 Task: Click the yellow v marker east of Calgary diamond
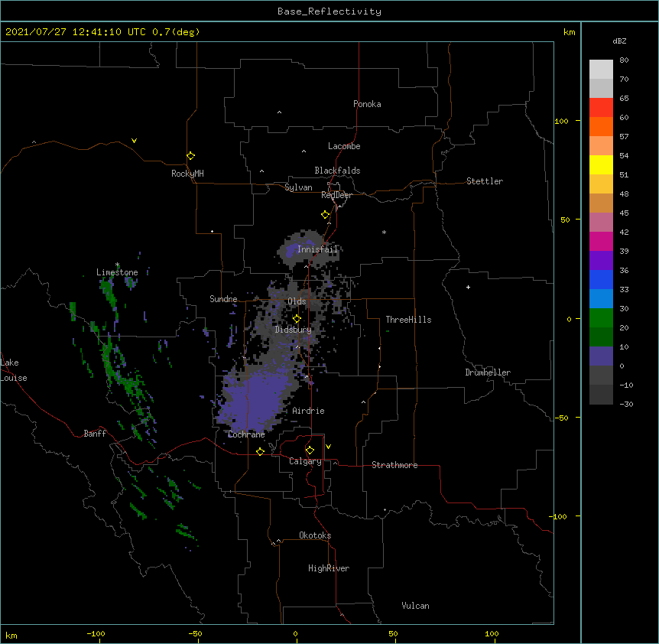(328, 447)
